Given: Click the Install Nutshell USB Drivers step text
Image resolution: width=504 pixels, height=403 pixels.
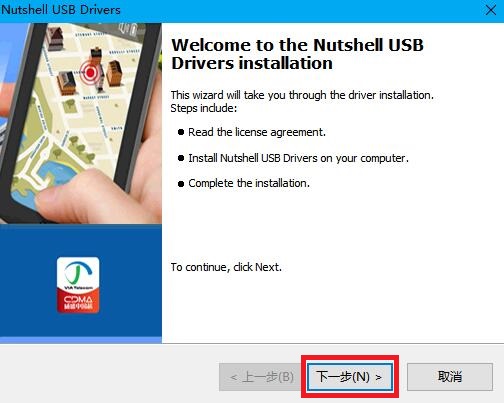Looking at the screenshot, I should click(299, 158).
